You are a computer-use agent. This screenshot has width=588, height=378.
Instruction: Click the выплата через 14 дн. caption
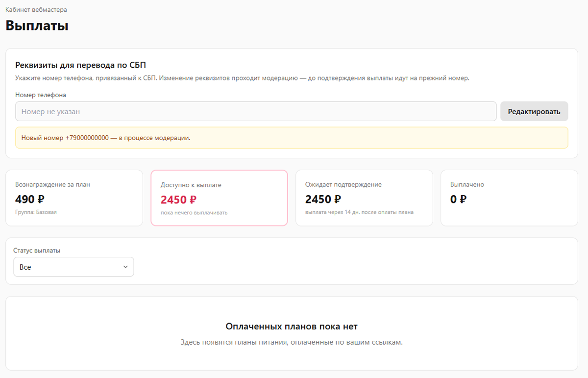click(x=359, y=212)
